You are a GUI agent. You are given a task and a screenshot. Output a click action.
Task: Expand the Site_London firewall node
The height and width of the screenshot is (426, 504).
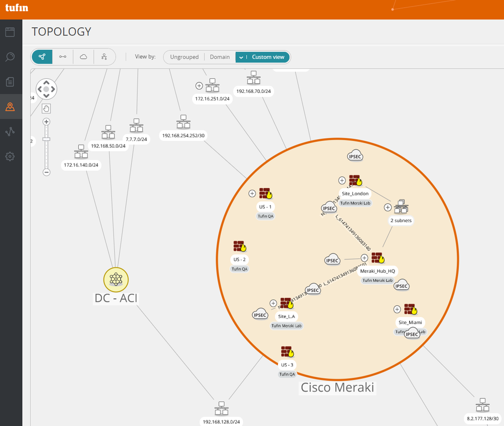342,180
